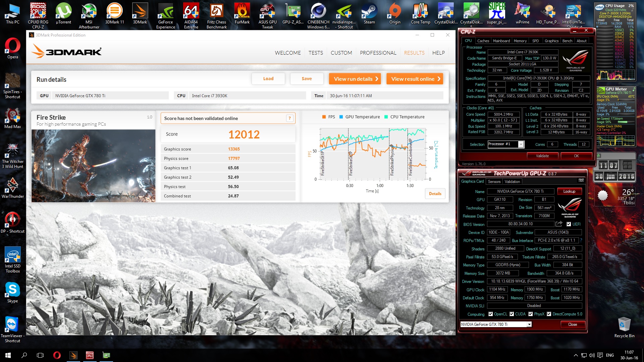Open Opera from the taskbar

57,355
